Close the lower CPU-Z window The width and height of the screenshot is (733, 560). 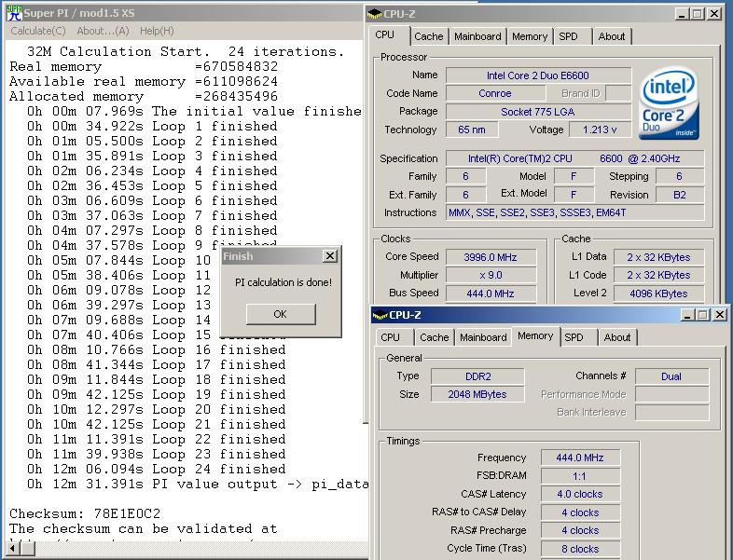(x=720, y=315)
